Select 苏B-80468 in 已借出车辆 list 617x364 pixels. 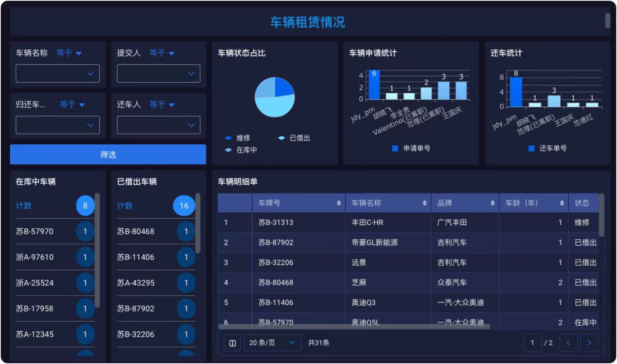(156, 232)
